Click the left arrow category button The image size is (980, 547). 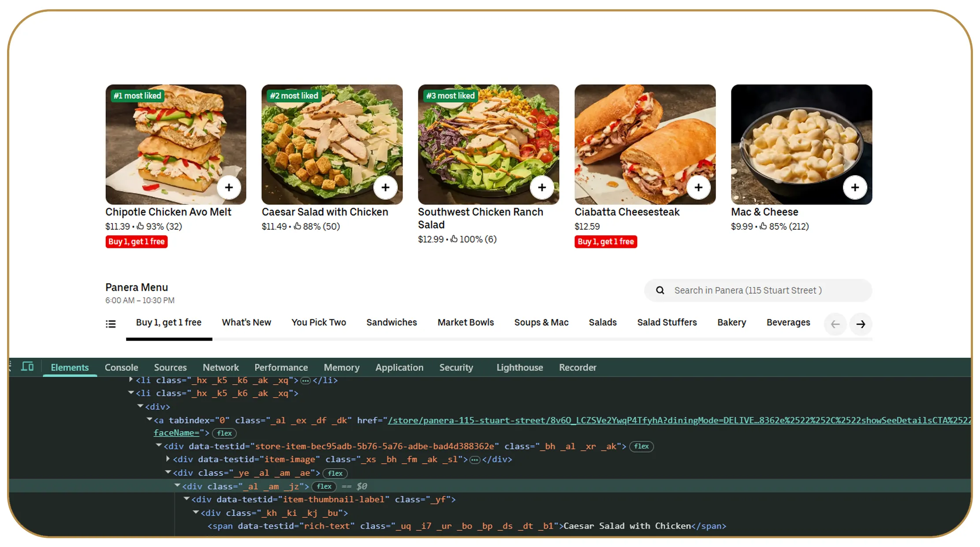coord(835,324)
